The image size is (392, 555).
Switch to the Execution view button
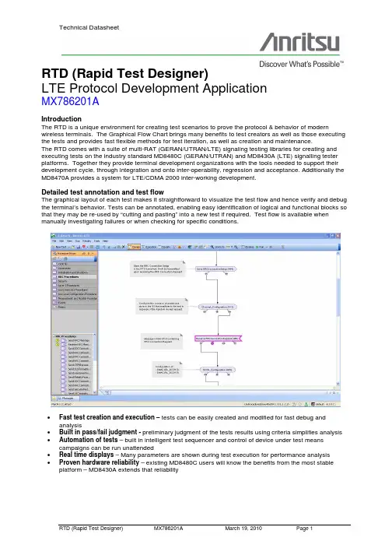click(150, 247)
